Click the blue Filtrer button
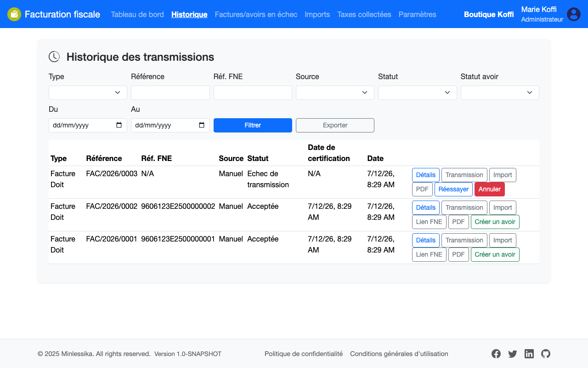 pyautogui.click(x=253, y=125)
